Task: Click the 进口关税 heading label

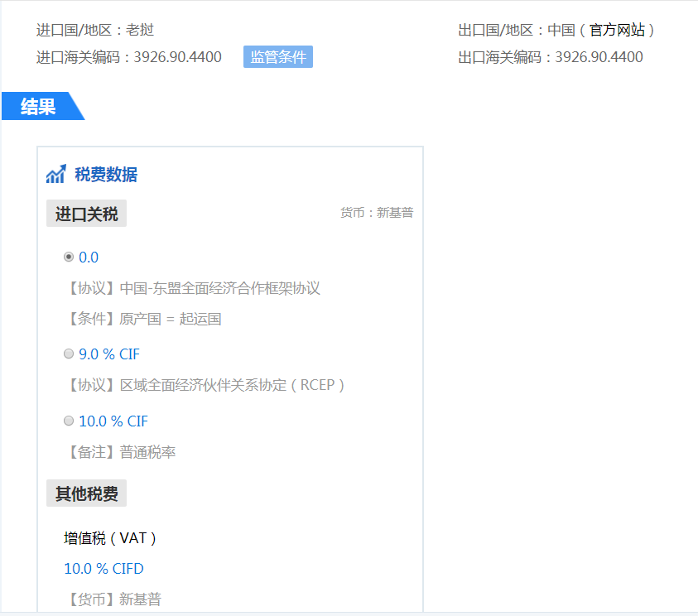Action: click(x=86, y=214)
